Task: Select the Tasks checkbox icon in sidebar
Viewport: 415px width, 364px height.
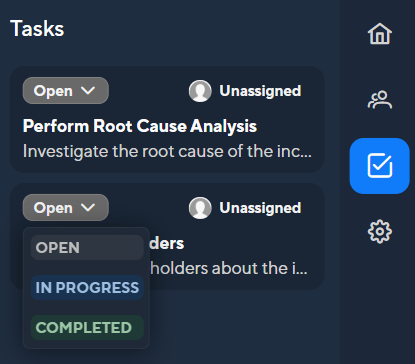Action: (x=379, y=166)
